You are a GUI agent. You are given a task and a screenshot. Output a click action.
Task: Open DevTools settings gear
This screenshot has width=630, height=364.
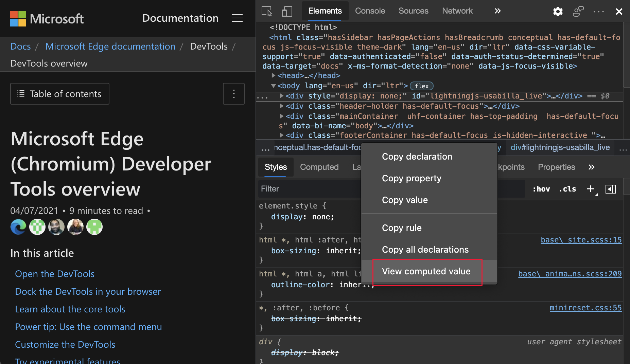pos(558,12)
